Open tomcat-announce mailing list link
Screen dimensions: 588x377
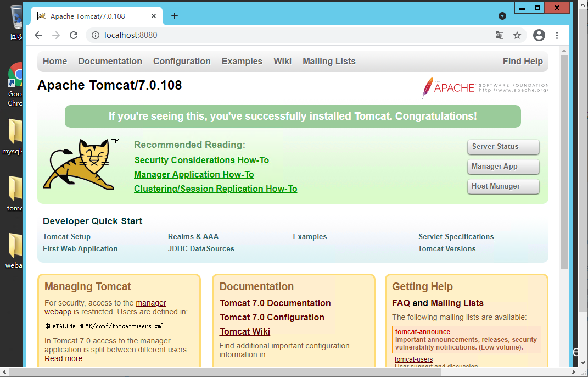[x=423, y=332]
